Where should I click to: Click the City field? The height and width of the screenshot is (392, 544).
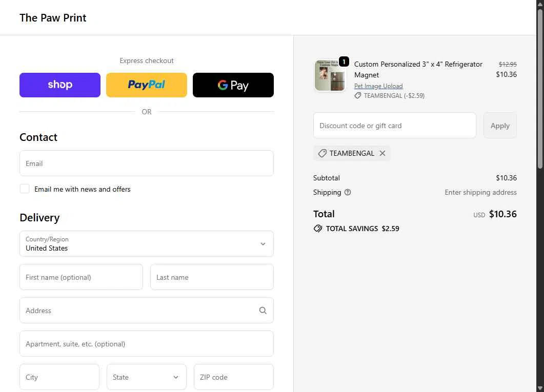tap(59, 377)
